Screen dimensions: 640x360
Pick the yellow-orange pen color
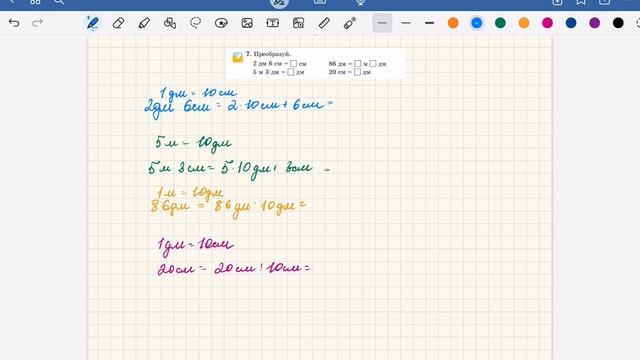pos(524,23)
